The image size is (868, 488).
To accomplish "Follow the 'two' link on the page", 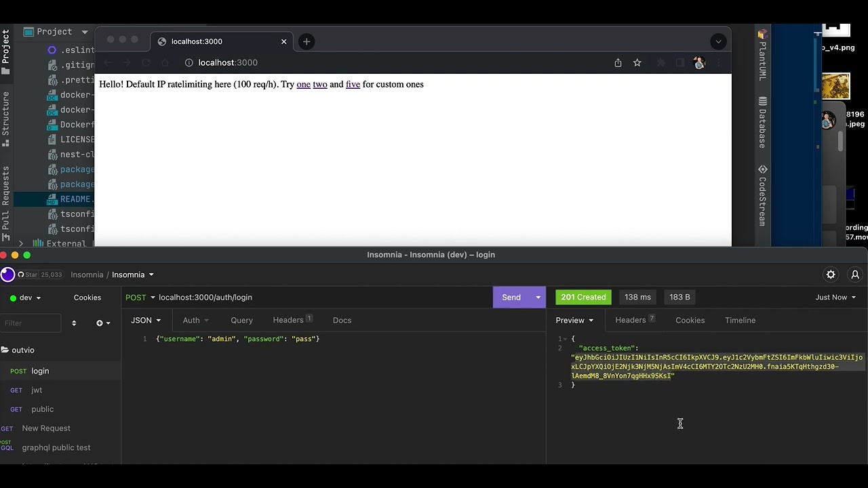I will pos(320,84).
